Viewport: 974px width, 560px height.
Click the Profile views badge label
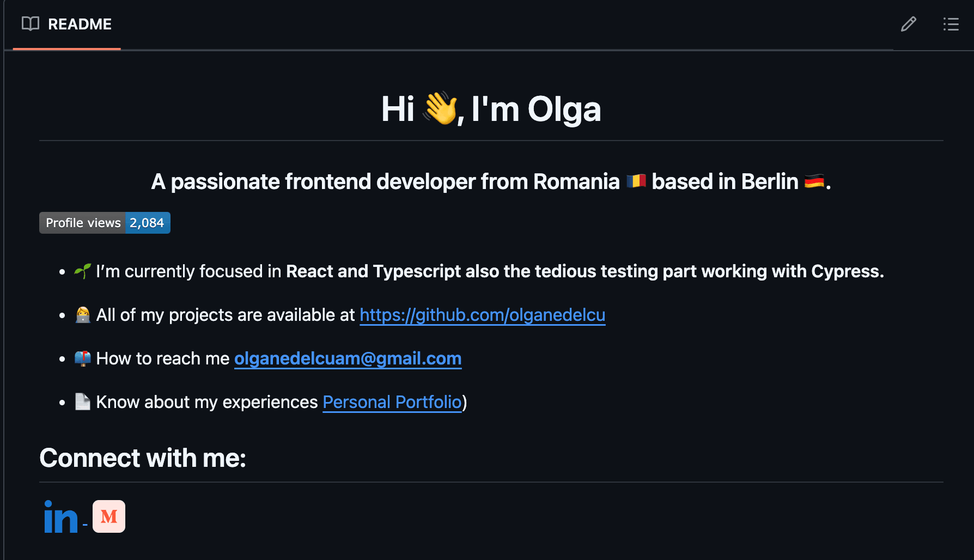point(83,223)
